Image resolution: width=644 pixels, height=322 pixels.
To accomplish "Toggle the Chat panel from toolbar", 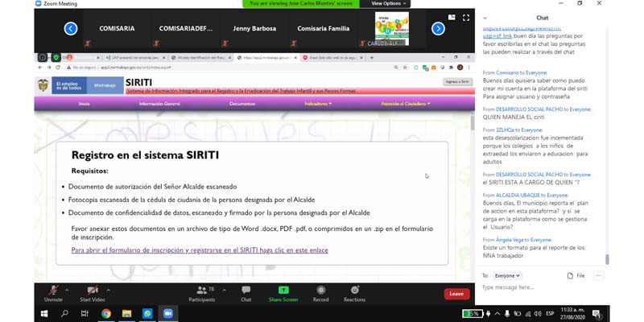I will (246, 294).
